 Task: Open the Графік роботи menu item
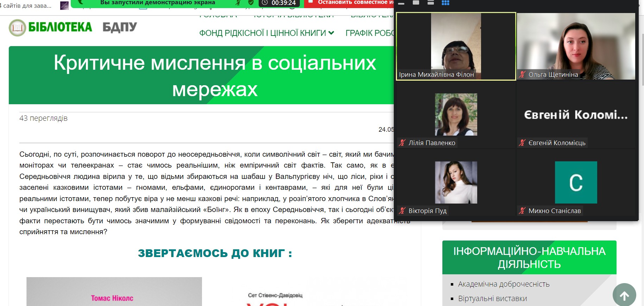click(x=370, y=33)
